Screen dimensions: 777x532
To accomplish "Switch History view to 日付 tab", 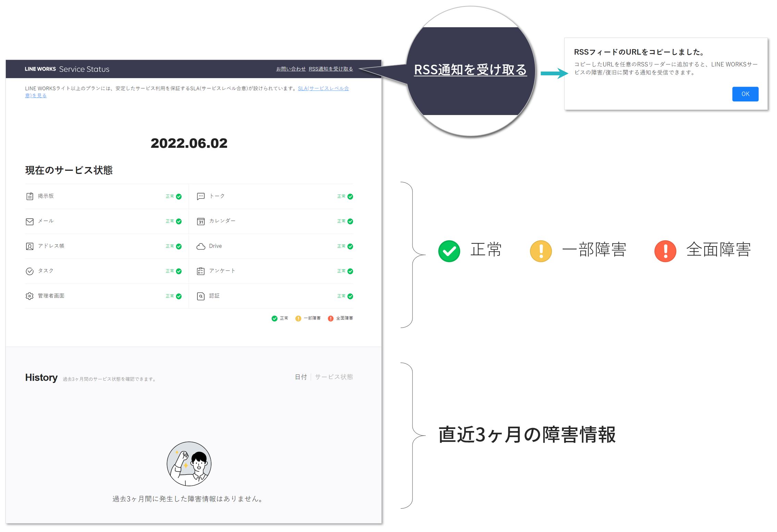I will (x=301, y=377).
